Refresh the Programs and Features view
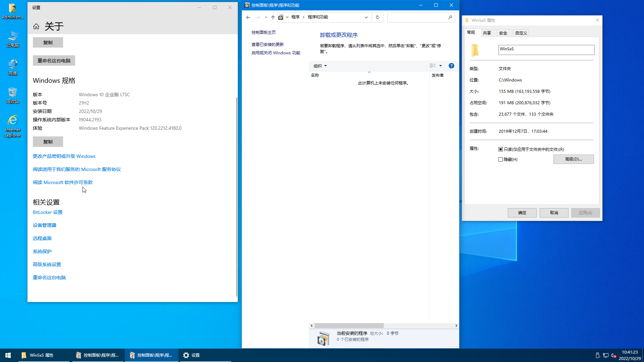 (x=378, y=17)
